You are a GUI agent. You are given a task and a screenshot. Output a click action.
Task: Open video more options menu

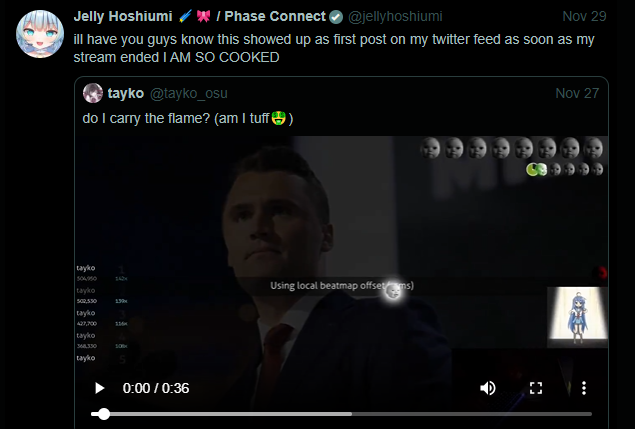coord(584,387)
